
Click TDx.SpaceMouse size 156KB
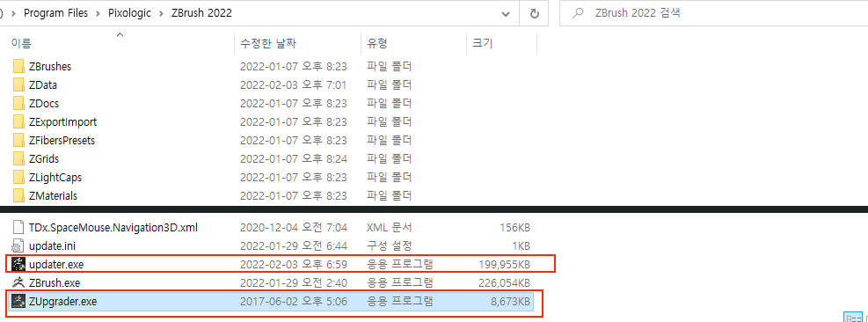click(x=514, y=227)
